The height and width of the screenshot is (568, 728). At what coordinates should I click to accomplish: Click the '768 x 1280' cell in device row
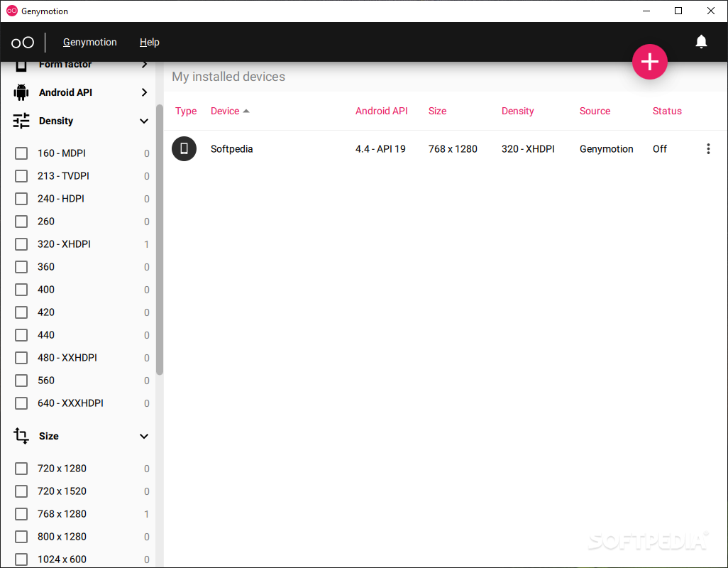(x=453, y=149)
